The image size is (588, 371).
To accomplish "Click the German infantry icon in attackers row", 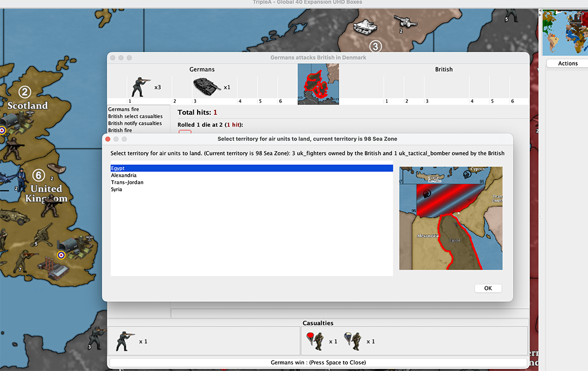I will pos(141,86).
